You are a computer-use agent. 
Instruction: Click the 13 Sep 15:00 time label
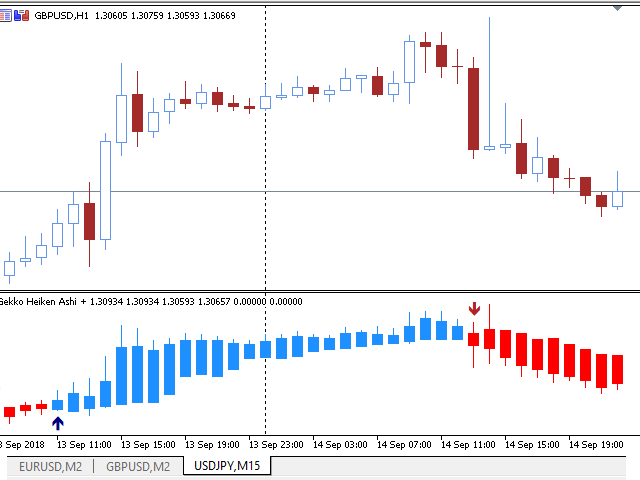click(148, 444)
